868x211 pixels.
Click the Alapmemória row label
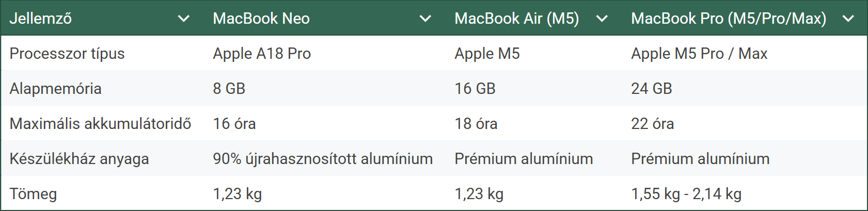pyautogui.click(x=55, y=89)
